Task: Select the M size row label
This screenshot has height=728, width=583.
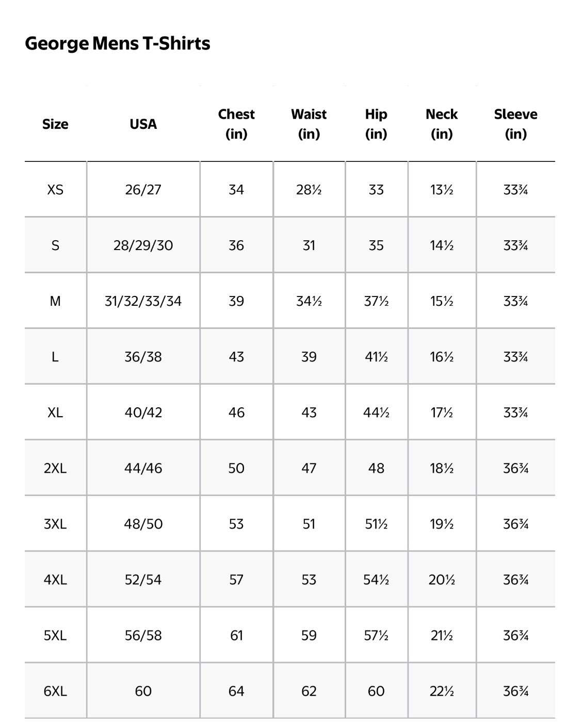Action: point(55,301)
